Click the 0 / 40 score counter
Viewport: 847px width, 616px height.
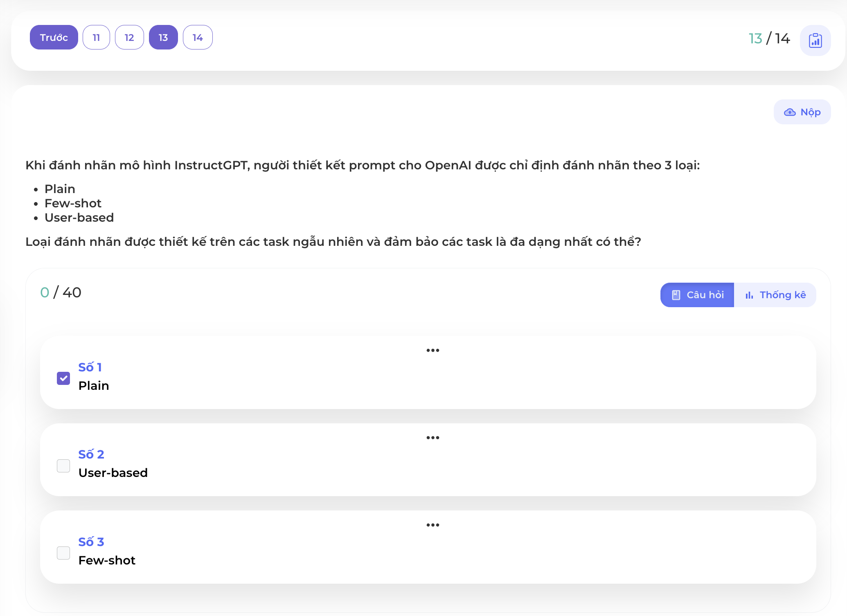(61, 292)
